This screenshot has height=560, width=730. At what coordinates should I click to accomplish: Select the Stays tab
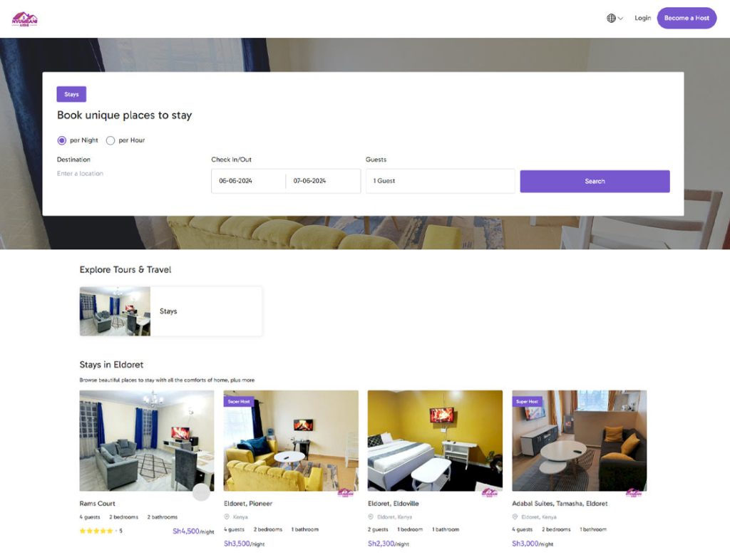pyautogui.click(x=71, y=94)
